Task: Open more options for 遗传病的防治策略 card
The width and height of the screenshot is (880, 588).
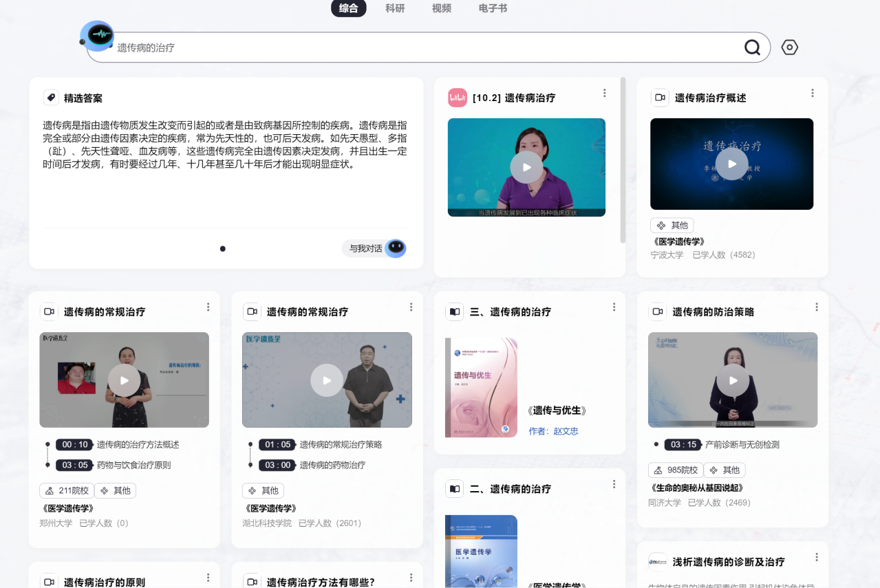Action: (817, 307)
